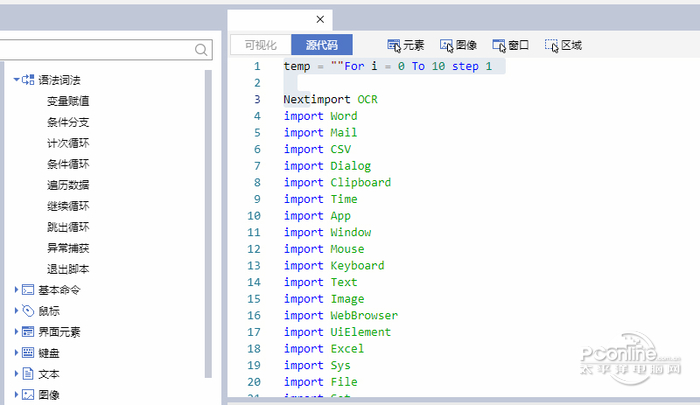This screenshot has height=405, width=700.
Task: Switch to the 可视化 view tab
Action: (x=261, y=45)
